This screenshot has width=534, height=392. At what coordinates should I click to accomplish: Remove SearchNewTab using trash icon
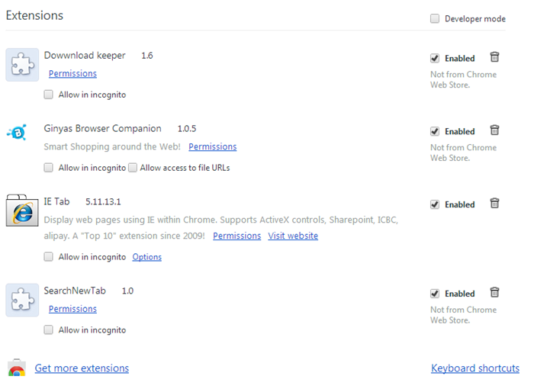[x=494, y=293]
